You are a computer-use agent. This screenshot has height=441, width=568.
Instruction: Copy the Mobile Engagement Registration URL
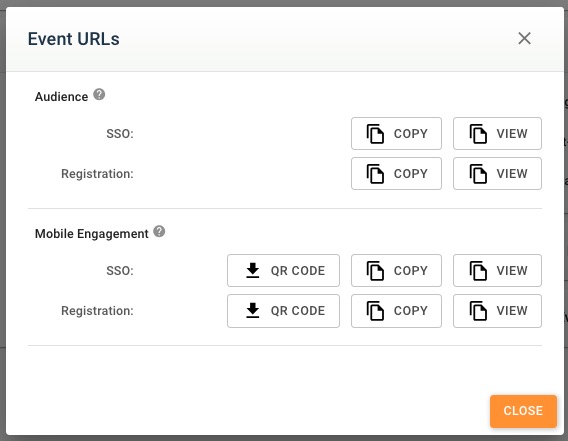coord(396,311)
